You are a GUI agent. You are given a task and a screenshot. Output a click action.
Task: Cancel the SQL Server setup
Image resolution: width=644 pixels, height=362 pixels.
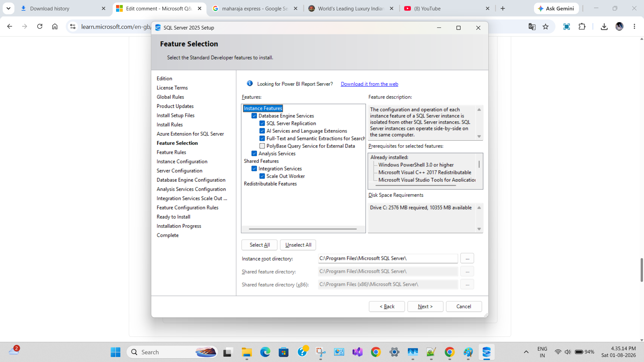pyautogui.click(x=464, y=307)
